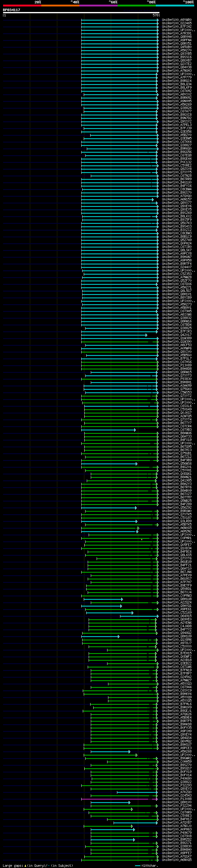Select label UniRef100_B9RQI4
The width and height of the screenshot is (197, 868).
(177, 81)
